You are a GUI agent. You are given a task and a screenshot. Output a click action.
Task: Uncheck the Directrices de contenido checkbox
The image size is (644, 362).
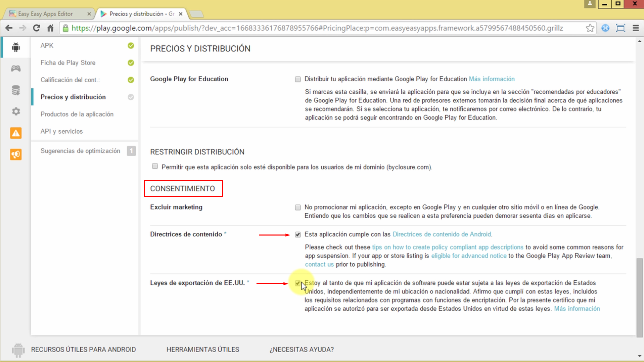[298, 235]
